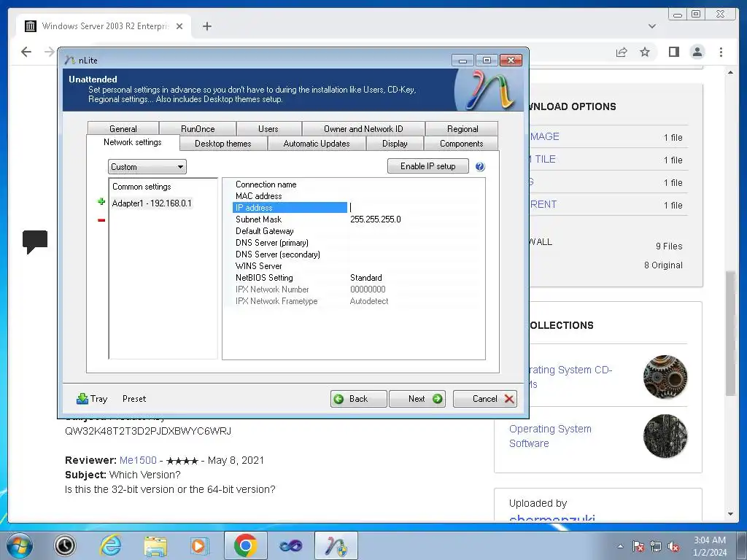747x560 pixels.
Task: Open the Automatic Updates tab
Action: pyautogui.click(x=317, y=144)
